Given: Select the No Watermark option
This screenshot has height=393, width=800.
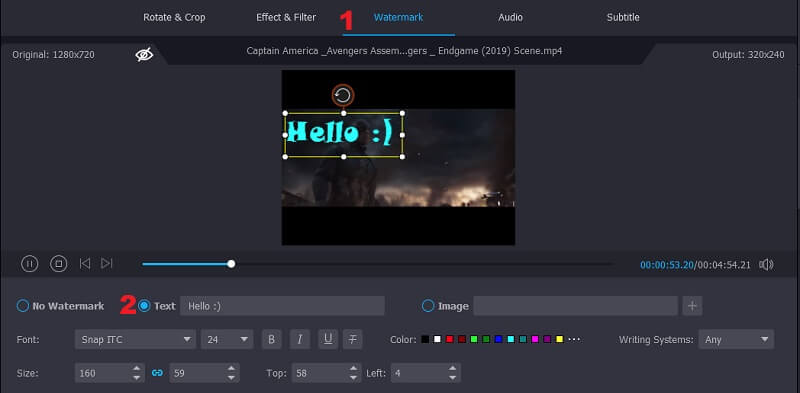Looking at the screenshot, I should (x=22, y=306).
